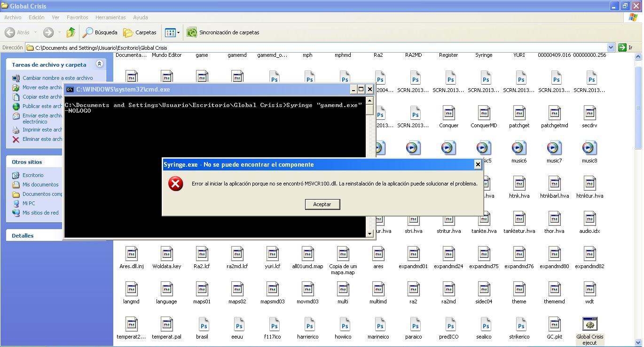The height and width of the screenshot is (347, 644).
Task: Select the yuri.lcf file icon
Action: point(273,254)
